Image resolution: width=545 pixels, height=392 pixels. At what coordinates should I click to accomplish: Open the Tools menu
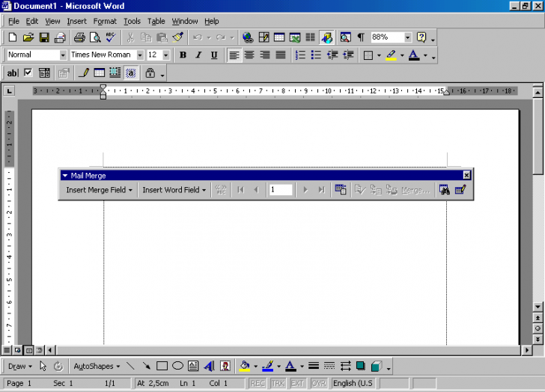132,21
